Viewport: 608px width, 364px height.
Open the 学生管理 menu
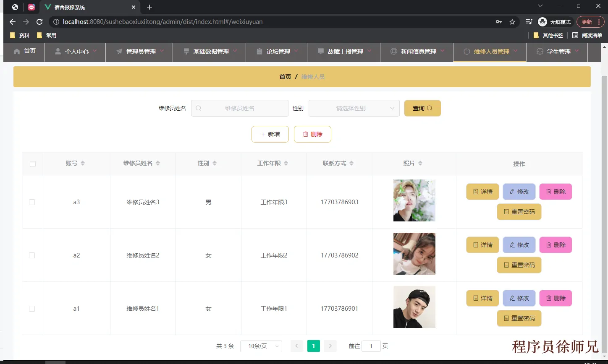click(557, 52)
